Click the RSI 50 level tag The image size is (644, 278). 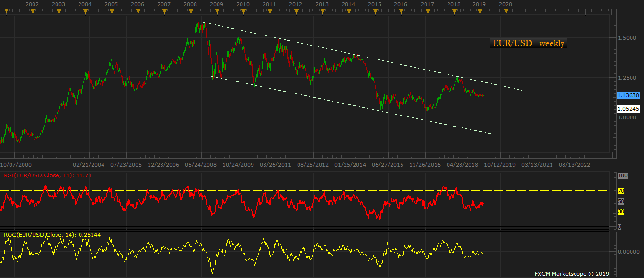(621, 201)
